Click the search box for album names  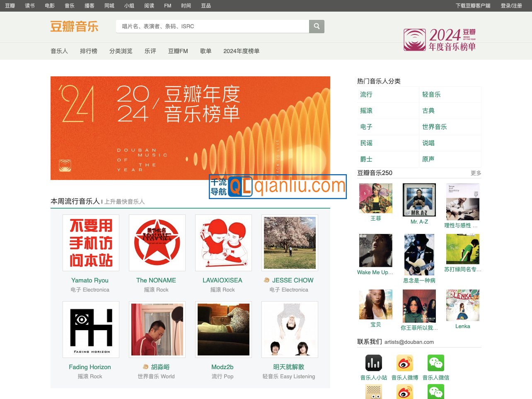pos(212,27)
